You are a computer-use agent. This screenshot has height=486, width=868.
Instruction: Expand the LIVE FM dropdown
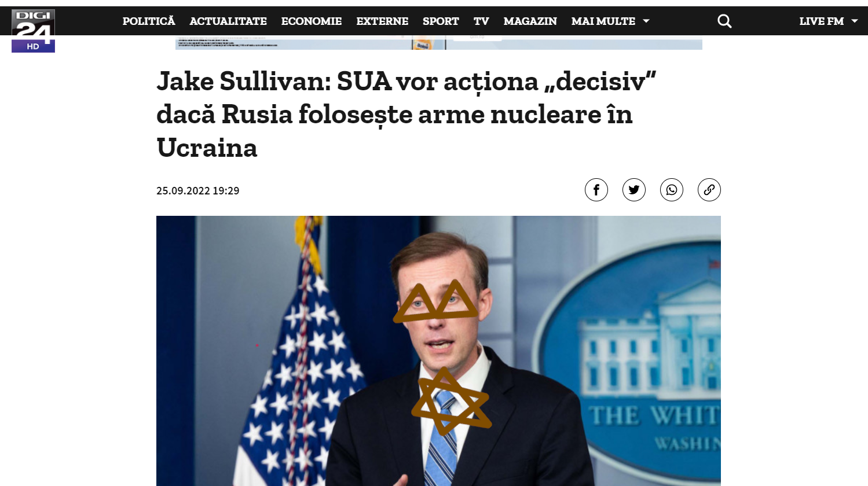click(x=829, y=21)
